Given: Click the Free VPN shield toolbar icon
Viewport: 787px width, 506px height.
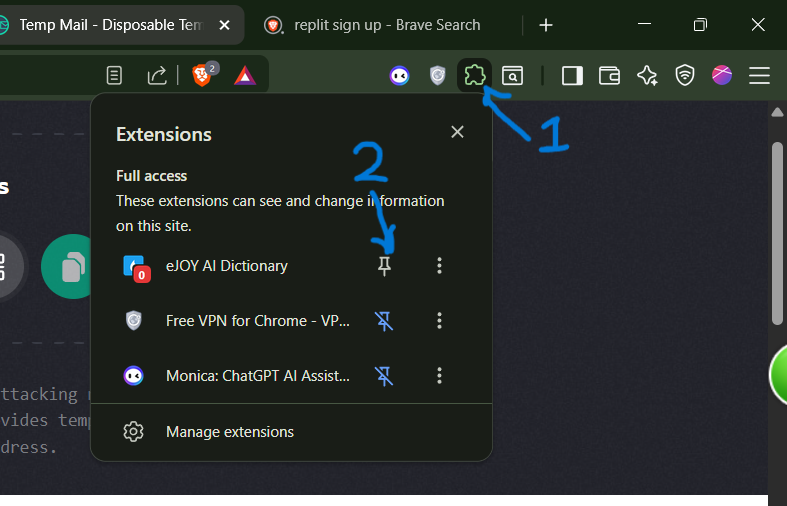Looking at the screenshot, I should tap(438, 76).
